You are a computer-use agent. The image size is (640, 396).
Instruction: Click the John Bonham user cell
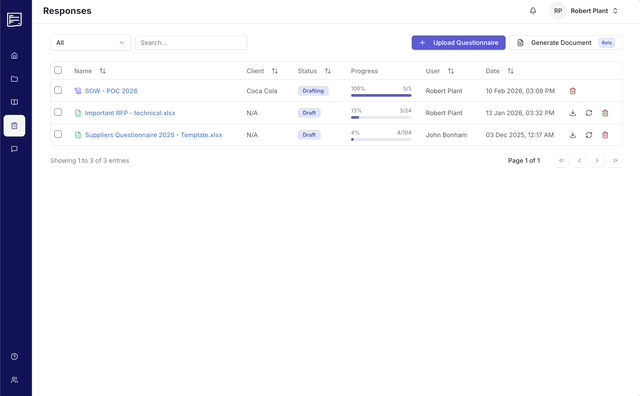tap(446, 135)
